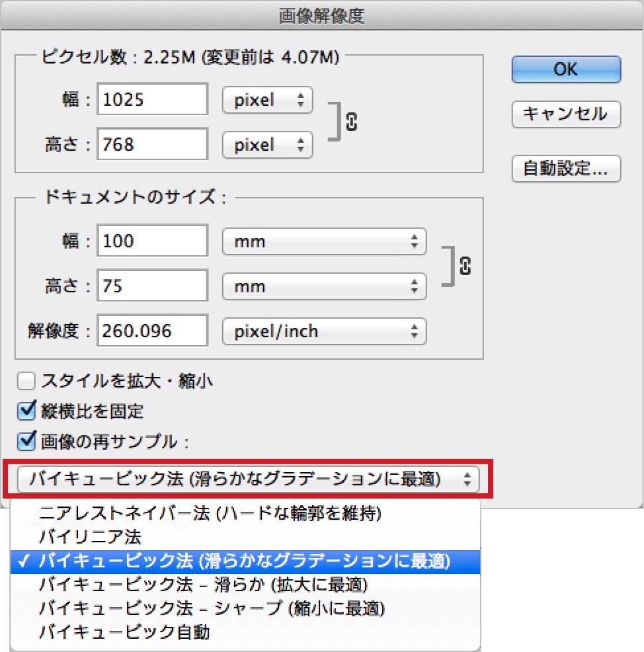Click the 解像度 input field
This screenshot has height=652, width=644.
pyautogui.click(x=152, y=331)
